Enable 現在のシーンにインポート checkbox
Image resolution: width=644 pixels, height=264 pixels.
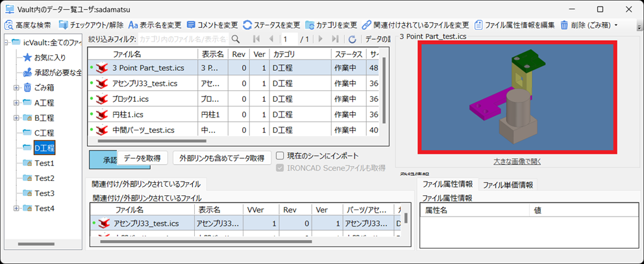[280, 156]
